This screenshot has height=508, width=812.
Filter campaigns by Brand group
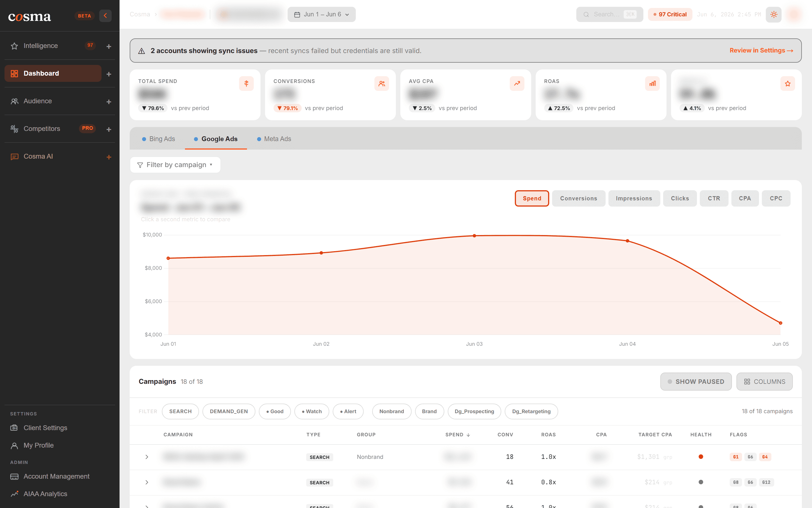coord(429,411)
